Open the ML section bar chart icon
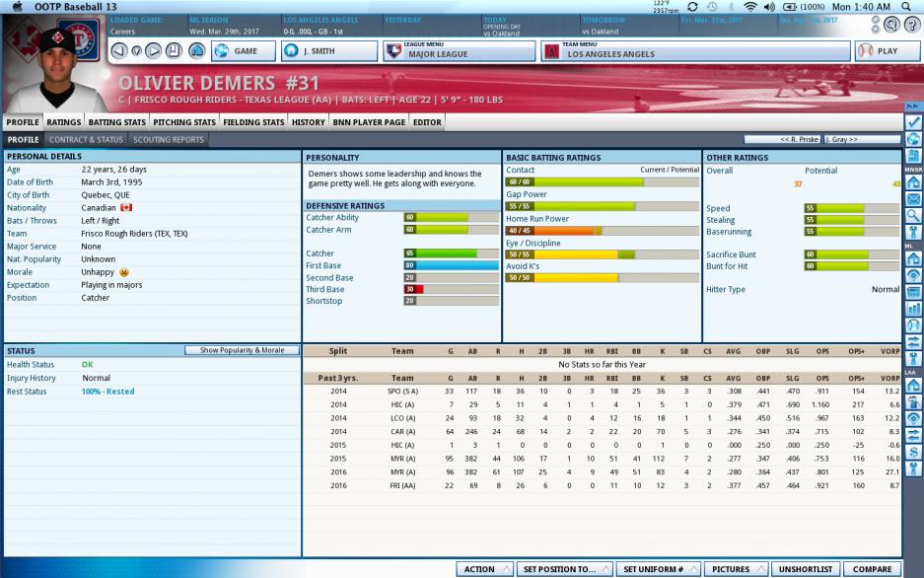The image size is (924, 578). (913, 308)
